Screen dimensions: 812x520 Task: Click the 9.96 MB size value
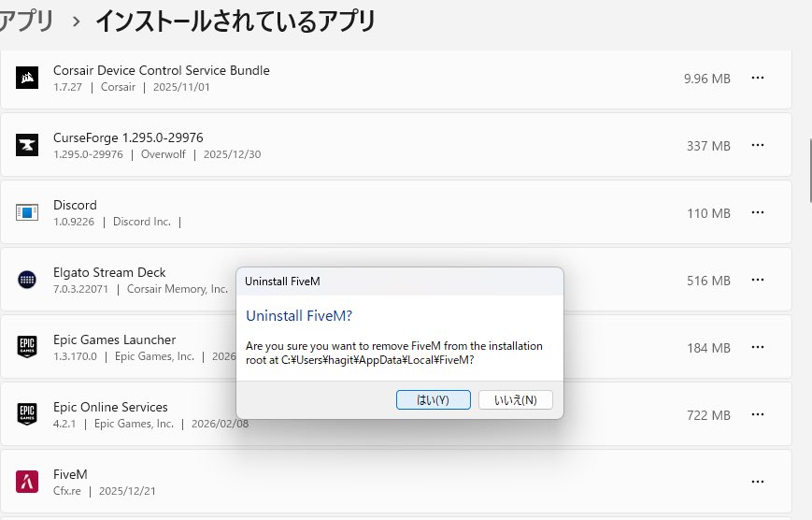click(706, 79)
